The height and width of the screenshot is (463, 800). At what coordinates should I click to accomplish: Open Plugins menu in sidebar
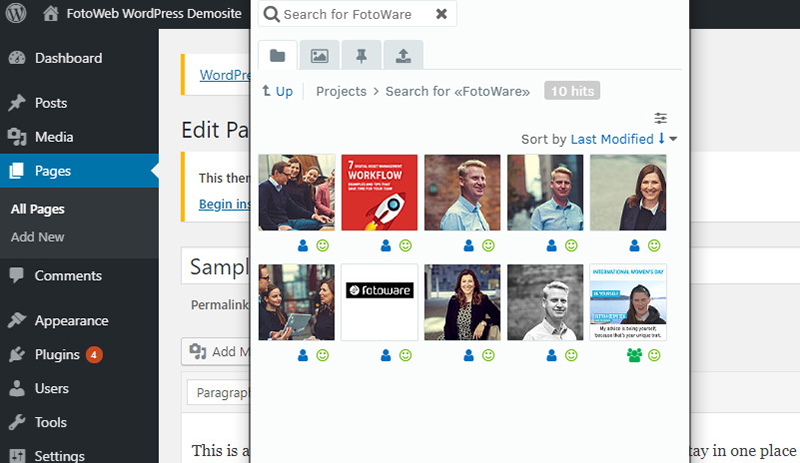58,354
